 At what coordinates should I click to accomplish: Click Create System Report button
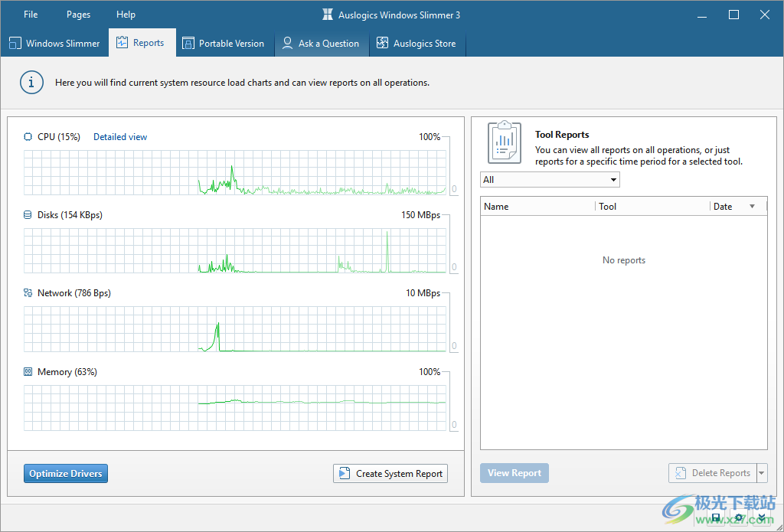pyautogui.click(x=390, y=474)
